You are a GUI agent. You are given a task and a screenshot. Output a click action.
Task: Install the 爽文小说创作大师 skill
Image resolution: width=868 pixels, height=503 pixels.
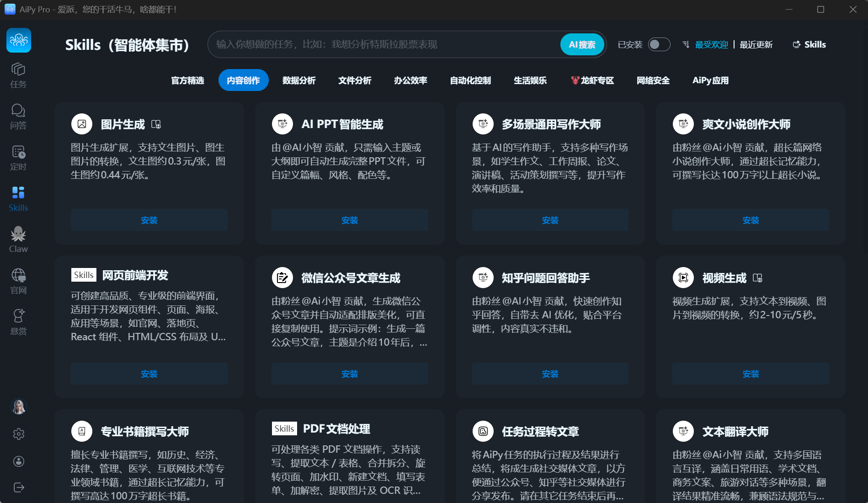point(751,220)
